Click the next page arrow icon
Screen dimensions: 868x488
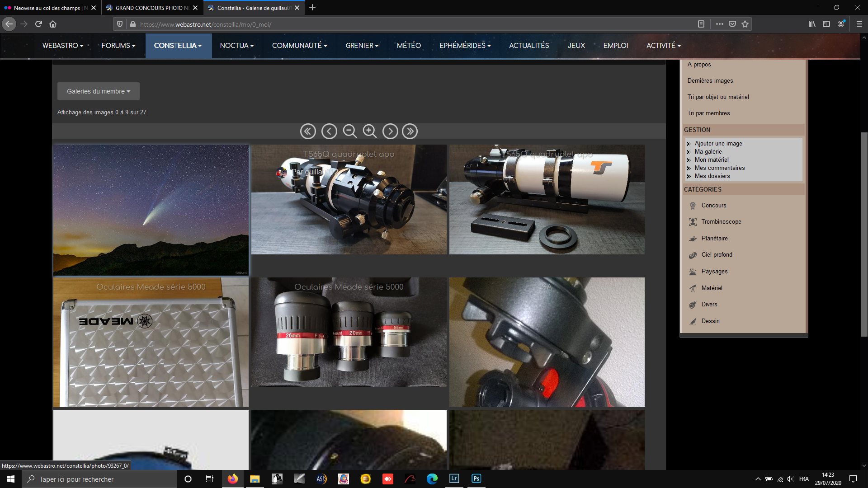pyautogui.click(x=390, y=131)
